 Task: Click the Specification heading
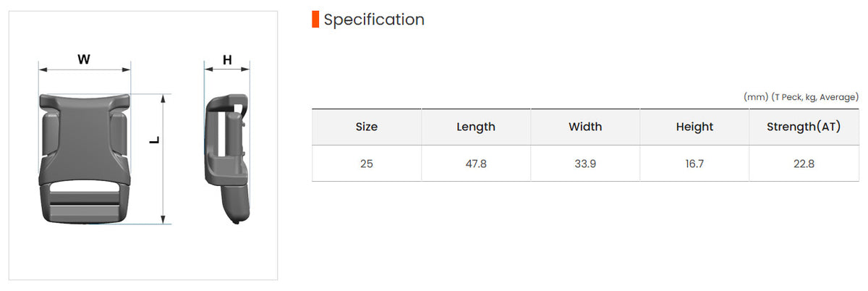[x=374, y=20]
